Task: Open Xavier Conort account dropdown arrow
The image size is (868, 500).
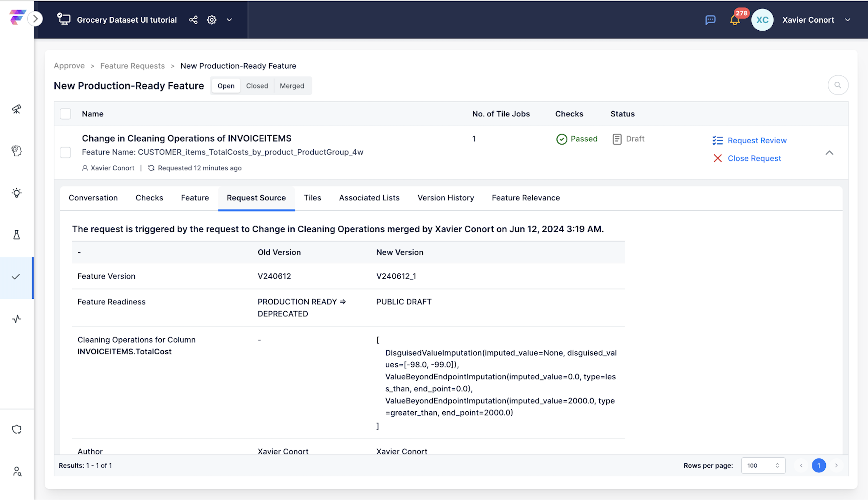Action: coord(848,20)
